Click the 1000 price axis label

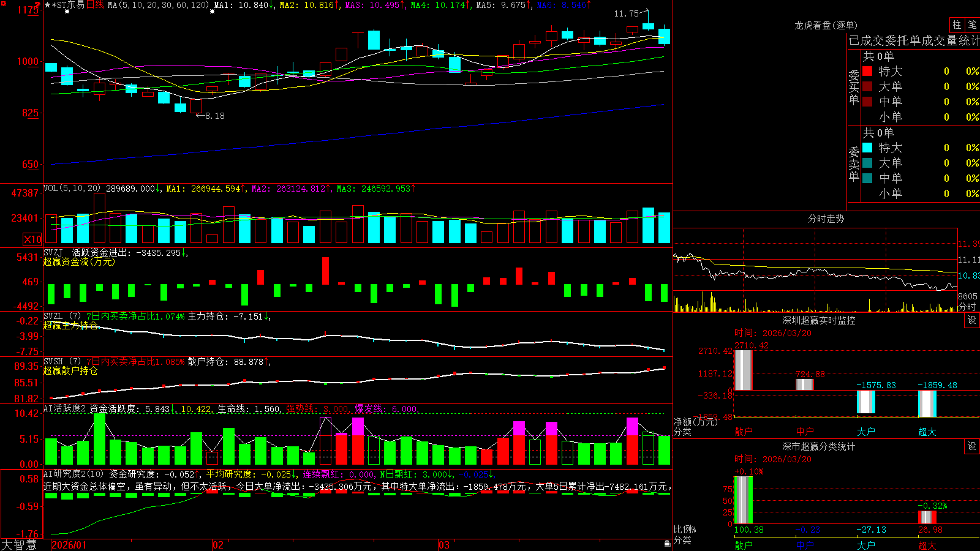(x=28, y=61)
